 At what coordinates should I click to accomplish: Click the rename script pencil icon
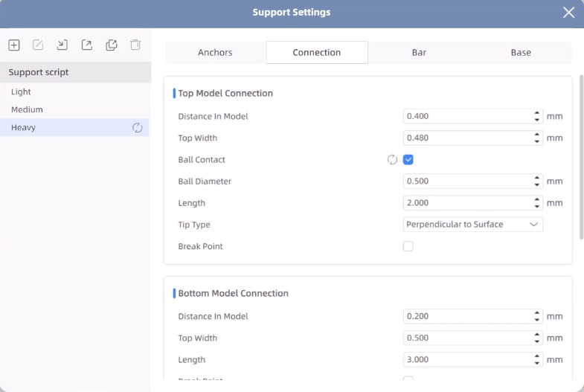(x=38, y=45)
